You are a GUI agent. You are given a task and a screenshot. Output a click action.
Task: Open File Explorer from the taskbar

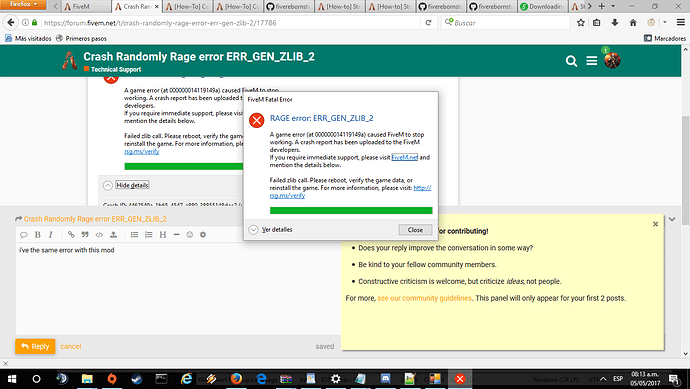(x=87, y=378)
